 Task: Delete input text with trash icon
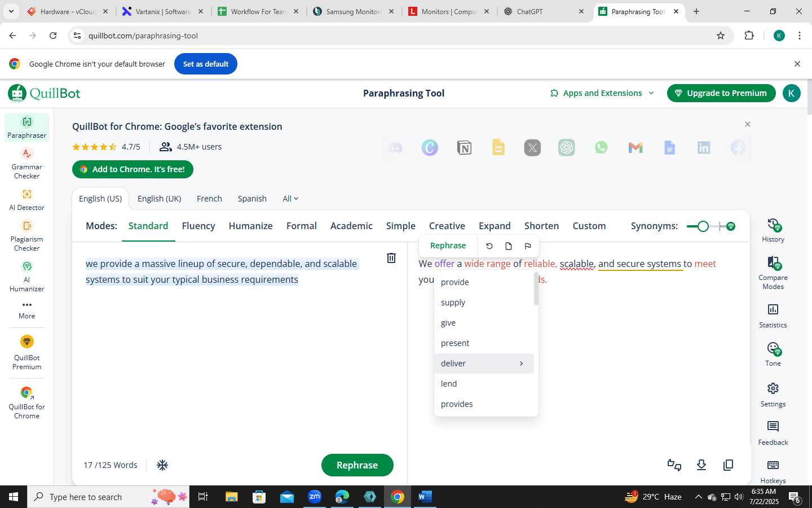click(391, 258)
